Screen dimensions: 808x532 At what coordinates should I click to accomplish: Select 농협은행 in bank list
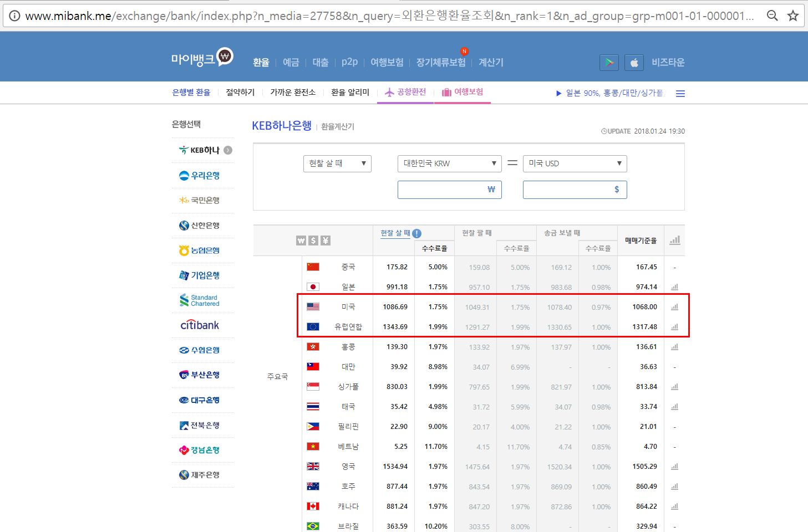(200, 250)
